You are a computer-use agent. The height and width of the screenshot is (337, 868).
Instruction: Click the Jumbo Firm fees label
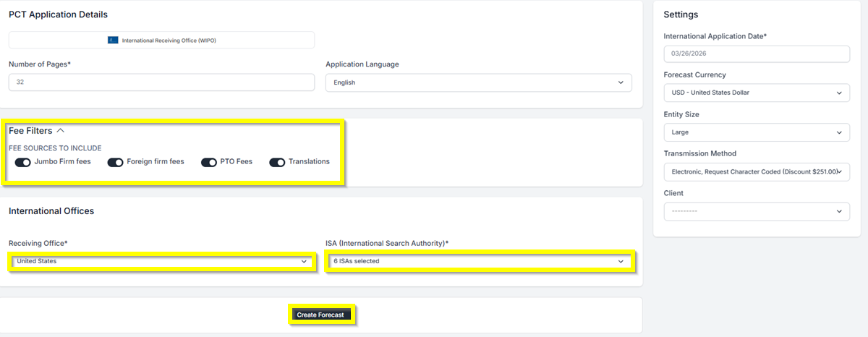pyautogui.click(x=63, y=162)
